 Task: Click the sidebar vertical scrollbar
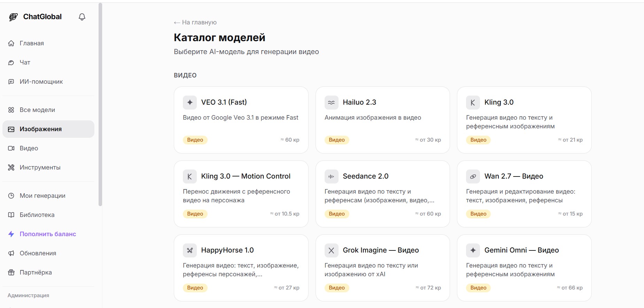[x=100, y=105]
